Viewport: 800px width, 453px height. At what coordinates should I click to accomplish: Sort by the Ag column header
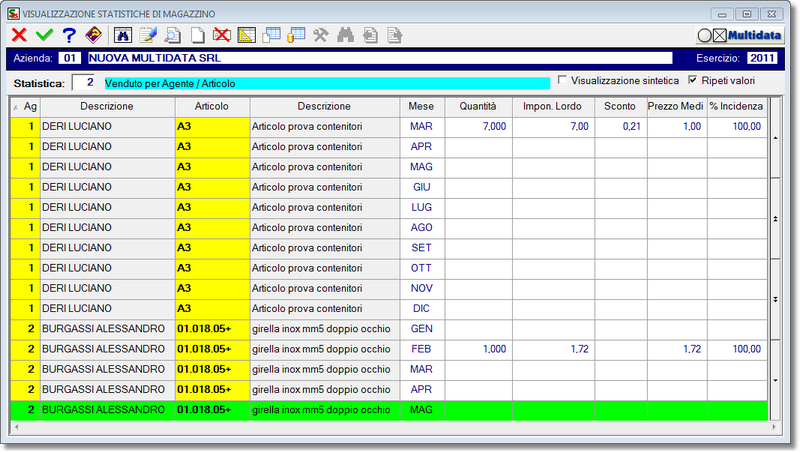click(x=26, y=107)
